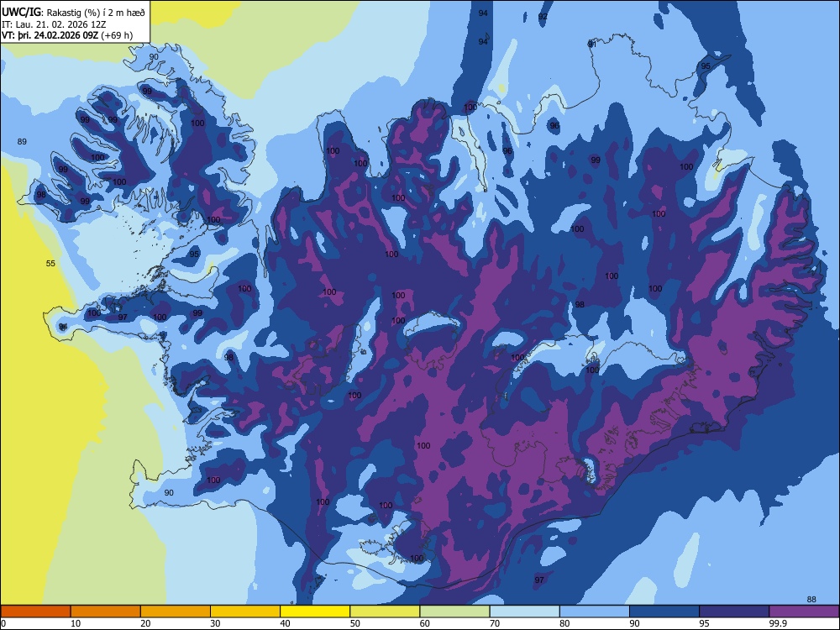Select the 'IT: Lau. 21. 02. 2026 12Z' line
840x630 pixels.
tap(54, 24)
